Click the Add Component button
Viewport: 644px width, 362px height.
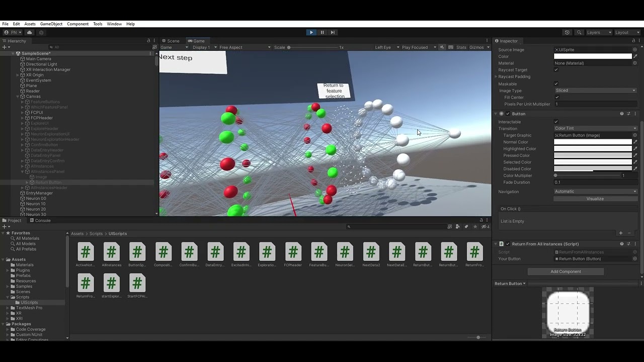click(x=566, y=271)
